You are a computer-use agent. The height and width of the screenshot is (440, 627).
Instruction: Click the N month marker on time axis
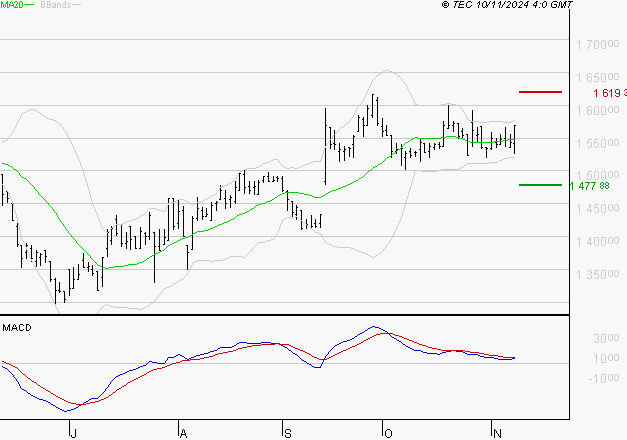497,433
